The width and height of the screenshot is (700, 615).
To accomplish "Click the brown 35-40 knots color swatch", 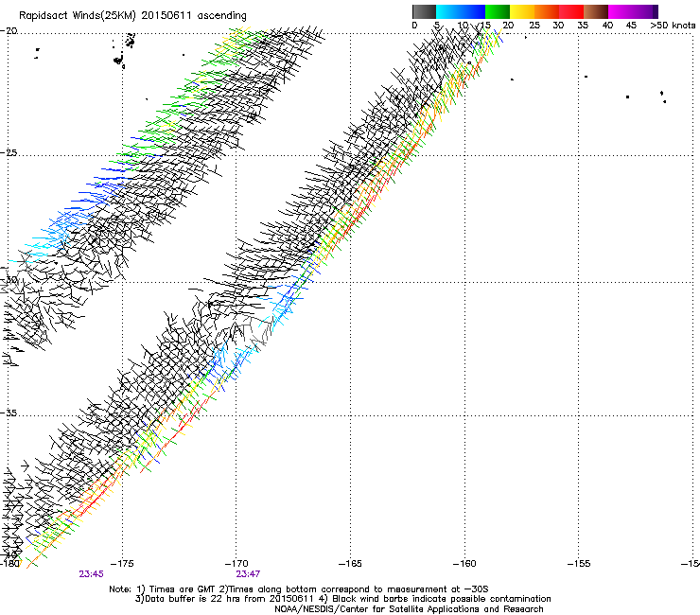I will pyautogui.click(x=596, y=11).
